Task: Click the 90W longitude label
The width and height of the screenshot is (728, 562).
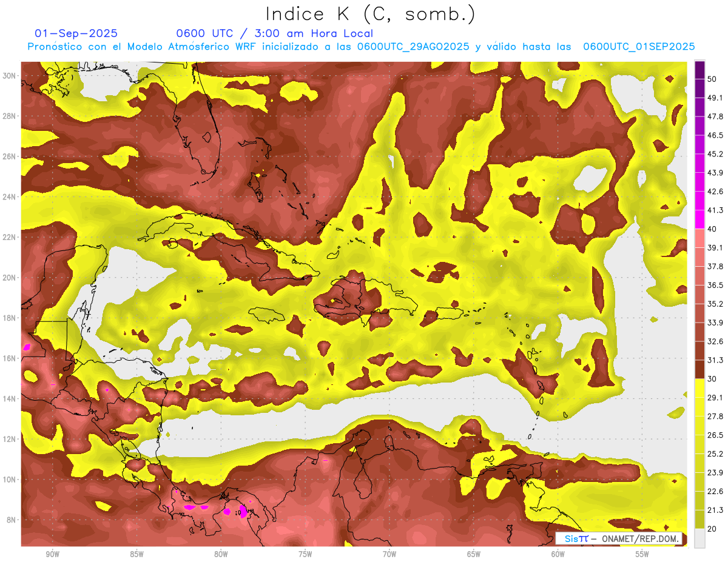Action: pos(52,554)
